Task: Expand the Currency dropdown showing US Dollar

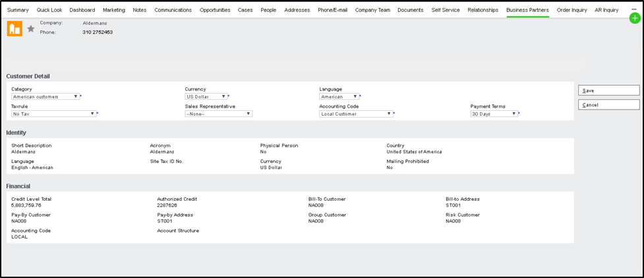Action: 206,96
